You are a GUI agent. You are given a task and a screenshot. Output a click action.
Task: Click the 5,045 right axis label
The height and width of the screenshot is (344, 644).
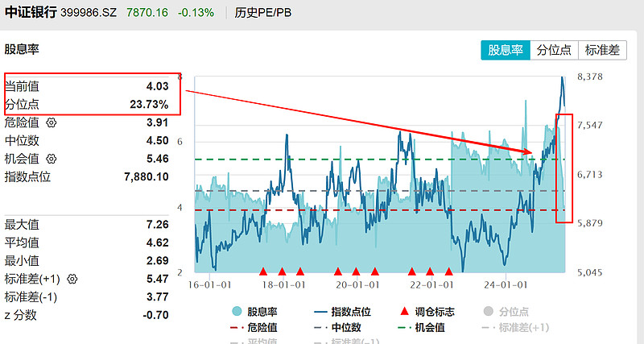tap(590, 272)
